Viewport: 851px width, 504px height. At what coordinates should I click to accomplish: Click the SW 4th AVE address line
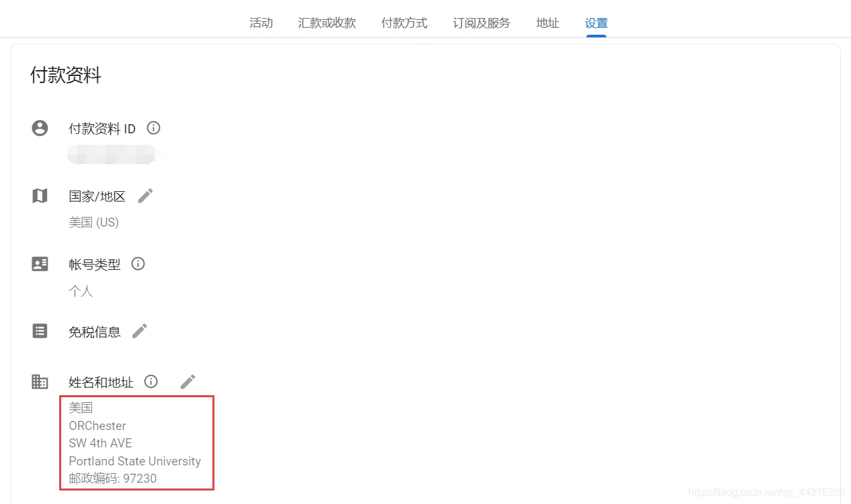point(100,443)
